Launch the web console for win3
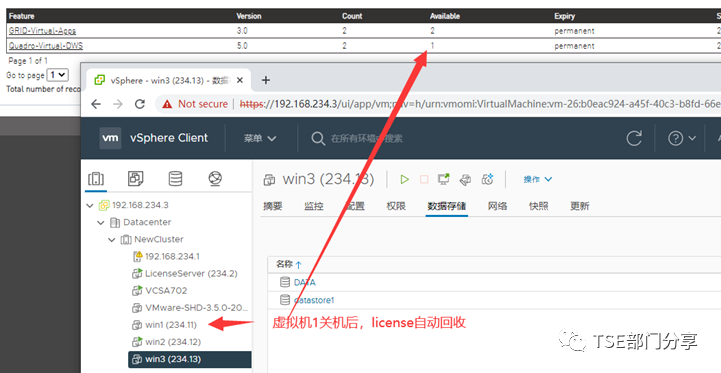This screenshot has width=721, height=373. [444, 179]
